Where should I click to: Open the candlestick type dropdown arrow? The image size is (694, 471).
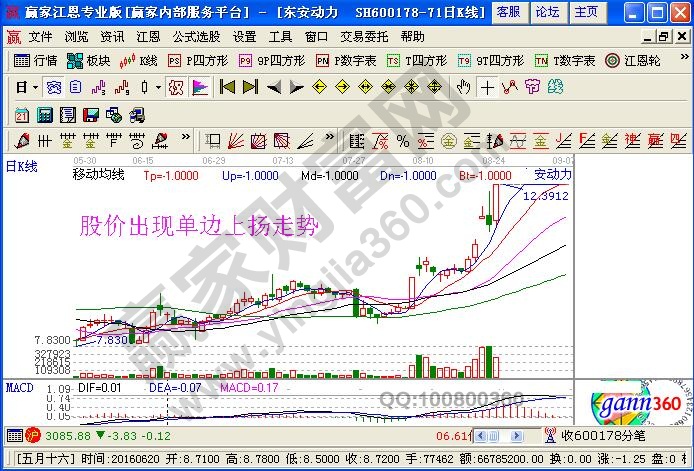click(x=158, y=87)
